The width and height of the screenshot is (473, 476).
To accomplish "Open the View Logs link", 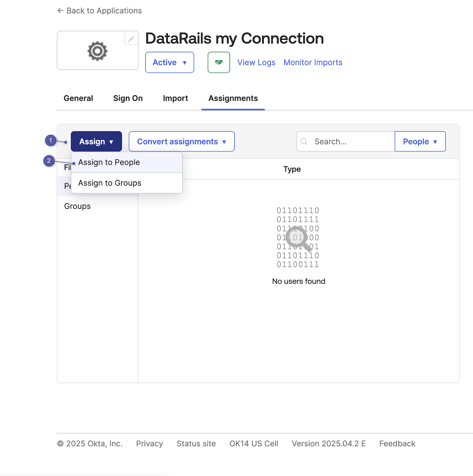I will [x=256, y=62].
